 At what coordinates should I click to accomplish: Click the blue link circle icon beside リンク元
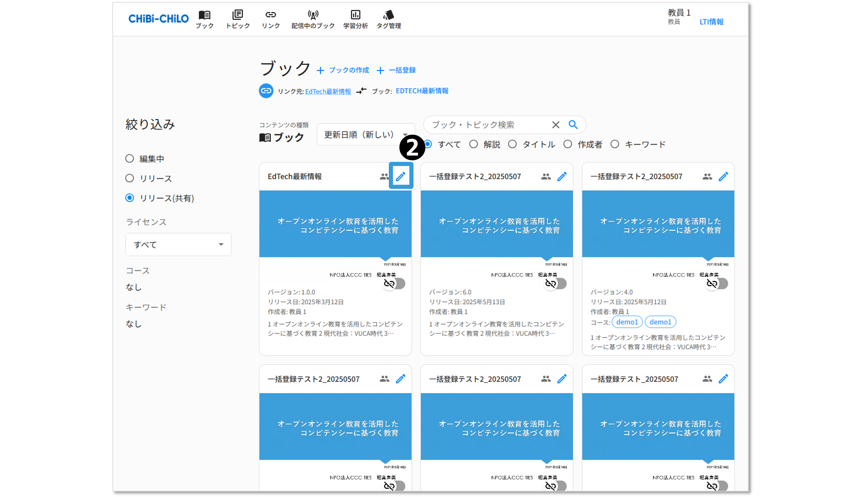pos(266,91)
